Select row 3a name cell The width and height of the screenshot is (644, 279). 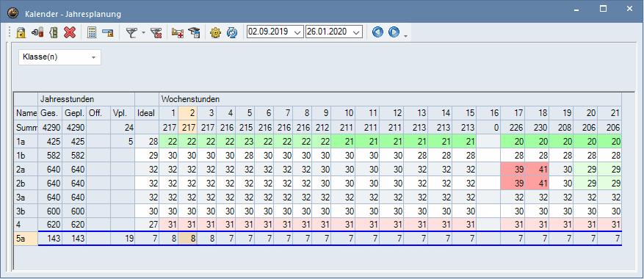pos(26,198)
